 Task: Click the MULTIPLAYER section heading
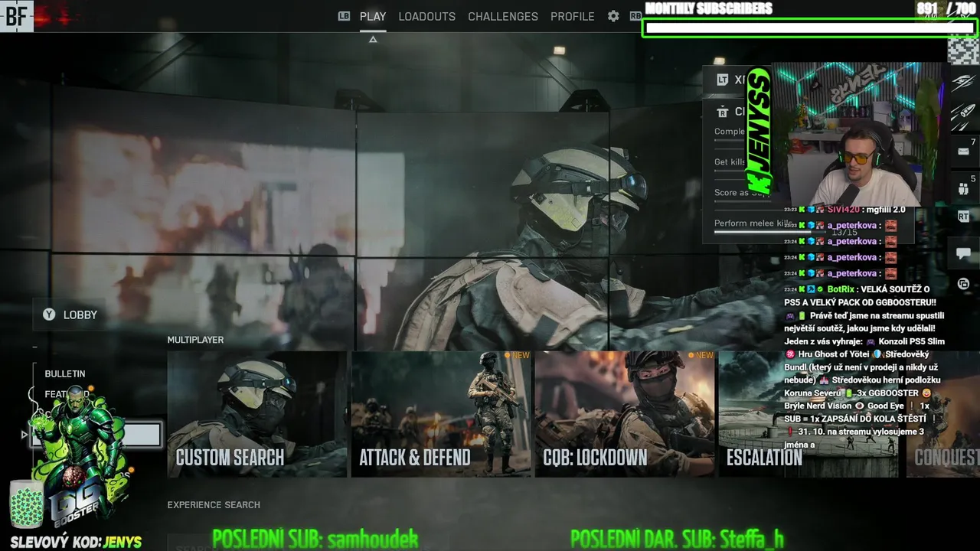[195, 340]
